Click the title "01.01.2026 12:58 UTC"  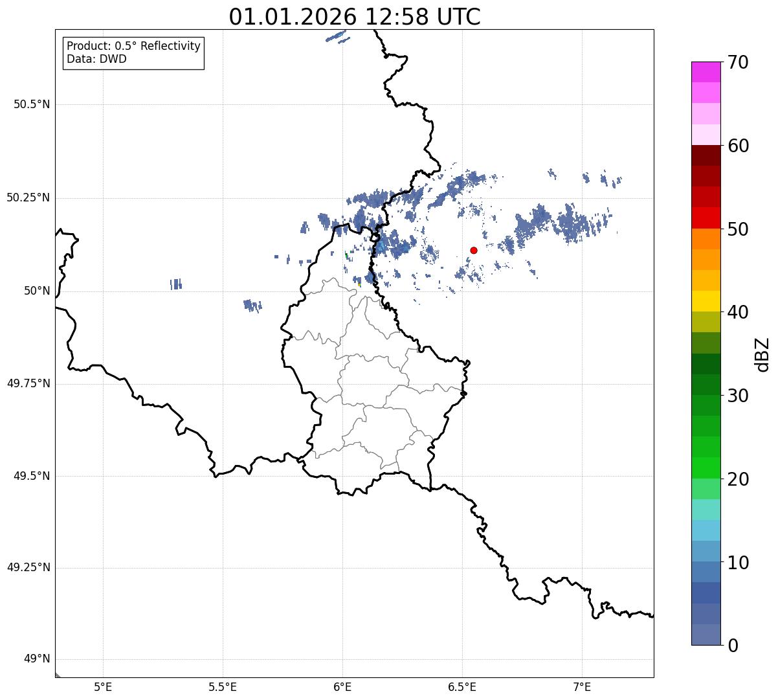point(355,17)
